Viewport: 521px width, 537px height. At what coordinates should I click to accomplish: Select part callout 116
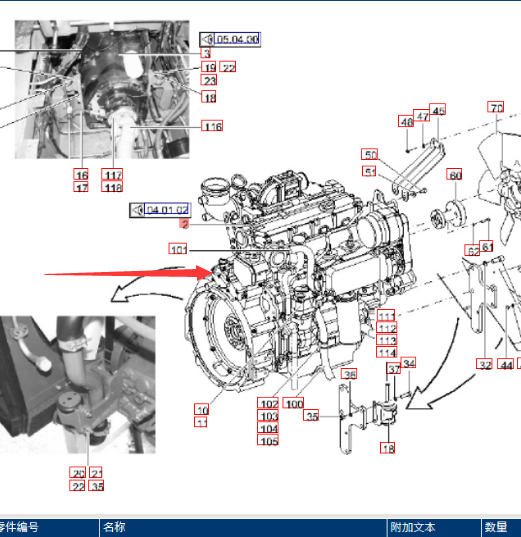click(x=212, y=126)
